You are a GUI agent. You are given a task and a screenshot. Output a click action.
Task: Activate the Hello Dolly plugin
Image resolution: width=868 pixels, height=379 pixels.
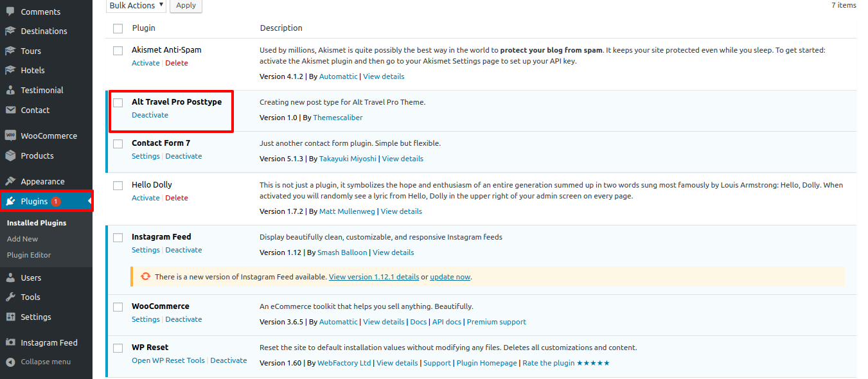pos(146,198)
